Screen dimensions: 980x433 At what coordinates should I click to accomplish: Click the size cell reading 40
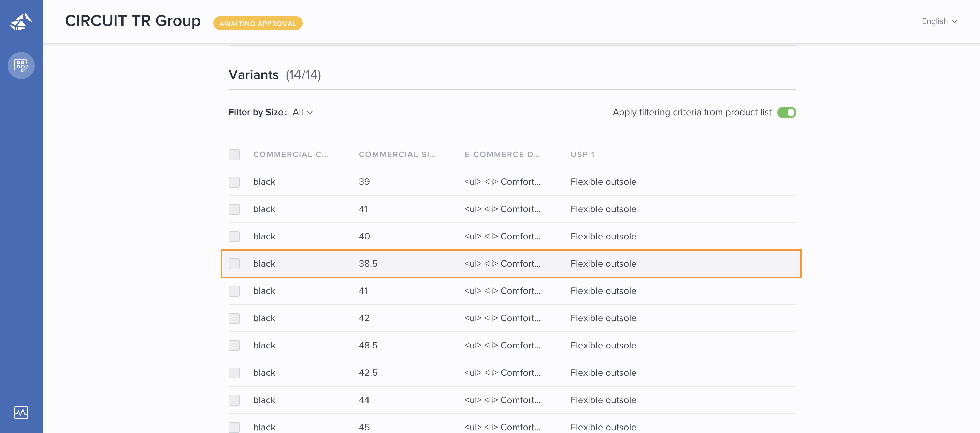point(364,237)
